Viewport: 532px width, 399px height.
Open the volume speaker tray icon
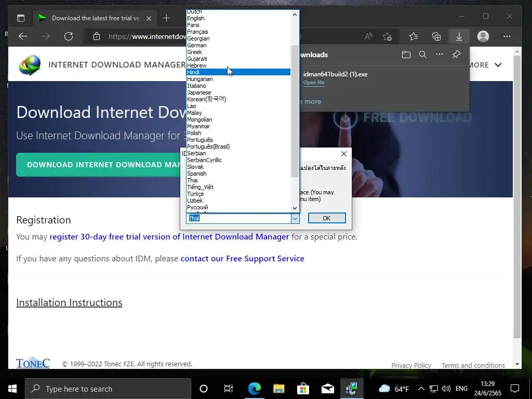[446, 389]
